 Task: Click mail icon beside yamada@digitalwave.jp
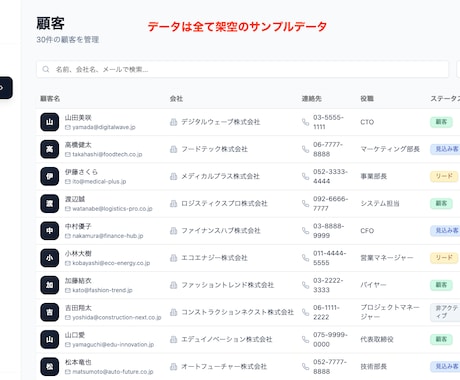click(x=68, y=127)
